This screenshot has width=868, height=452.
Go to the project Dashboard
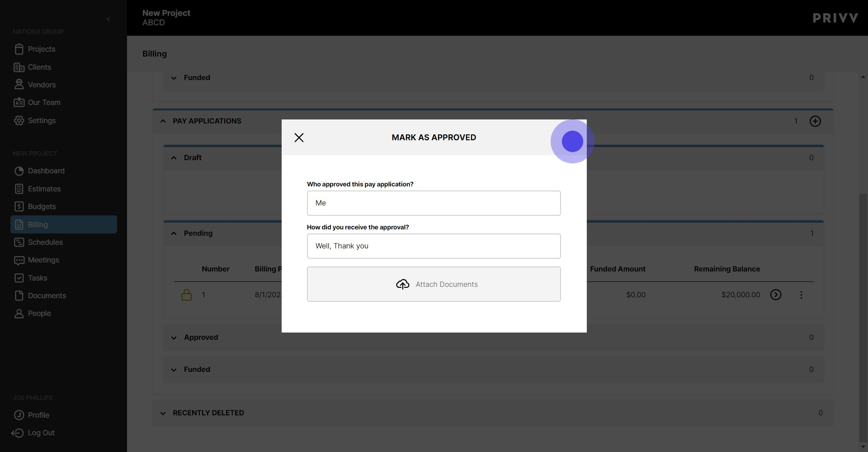point(46,171)
